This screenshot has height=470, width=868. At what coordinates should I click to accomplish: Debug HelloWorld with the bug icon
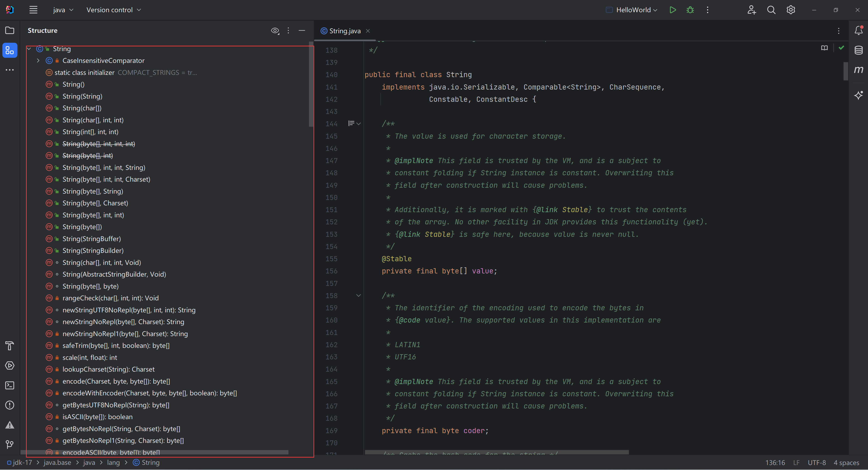coord(690,10)
